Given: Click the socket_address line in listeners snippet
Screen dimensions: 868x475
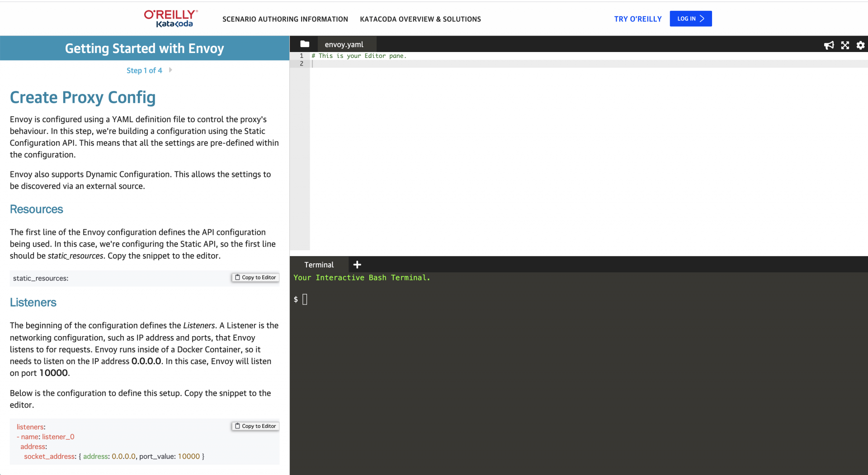Looking at the screenshot, I should 114,456.
